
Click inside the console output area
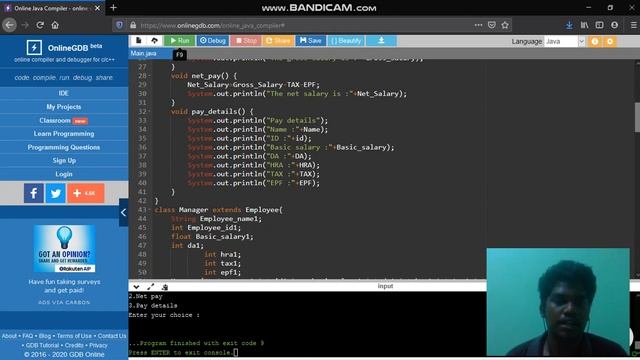(x=306, y=324)
